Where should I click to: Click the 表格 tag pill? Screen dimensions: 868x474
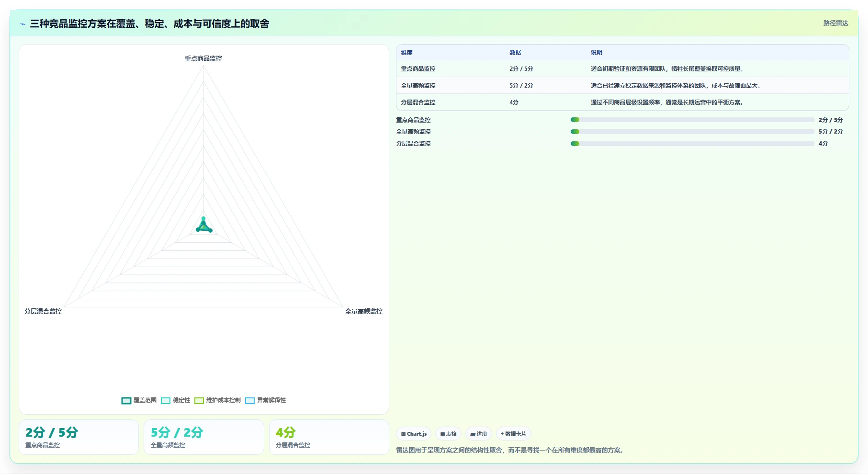448,434
